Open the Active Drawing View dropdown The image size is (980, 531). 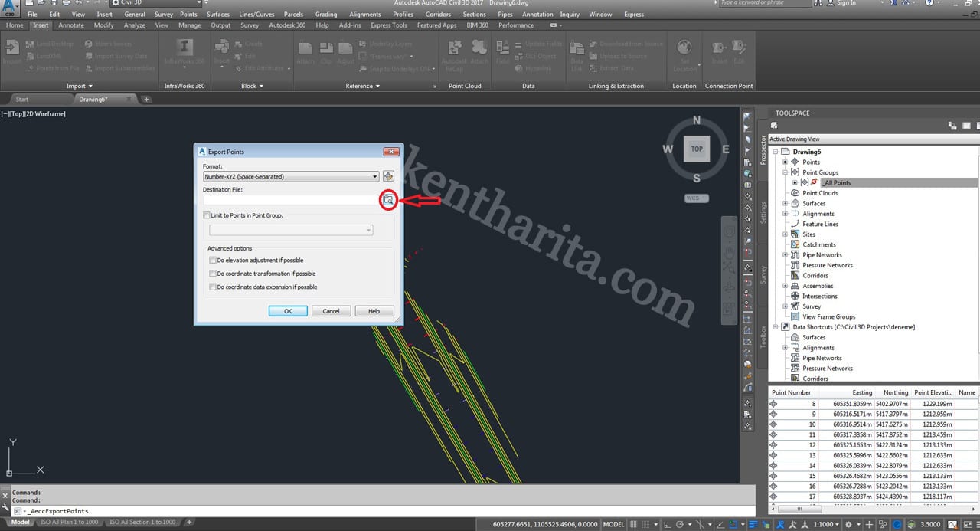pos(871,139)
